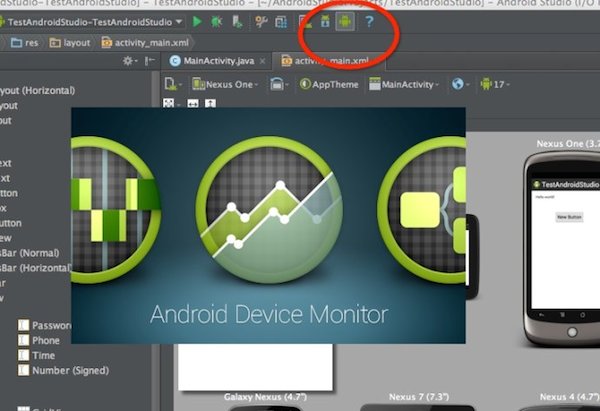600x411 pixels.
Task: Open the AVD Manager toolbar icon
Action: pos(304,22)
